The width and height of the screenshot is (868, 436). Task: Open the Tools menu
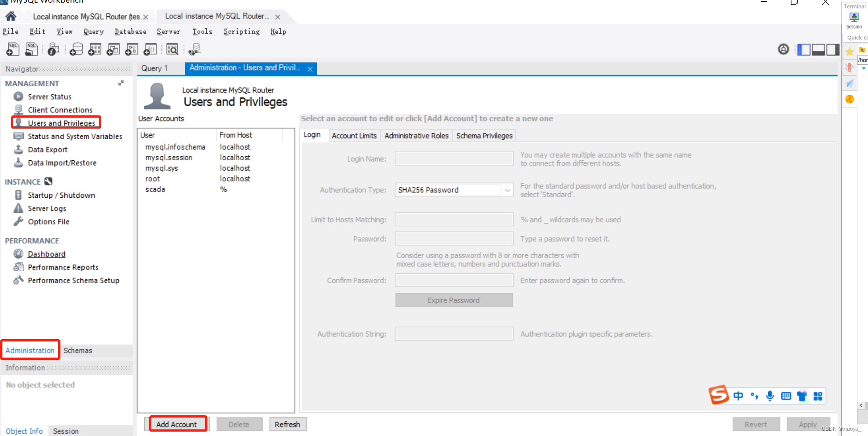202,31
